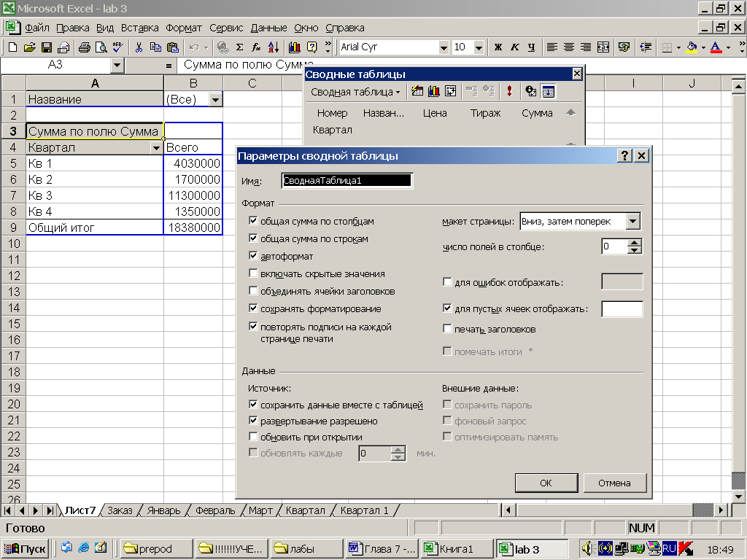Screen dimensions: 747x560
Task: Cut selection with the scissors icon
Action: click(x=139, y=47)
